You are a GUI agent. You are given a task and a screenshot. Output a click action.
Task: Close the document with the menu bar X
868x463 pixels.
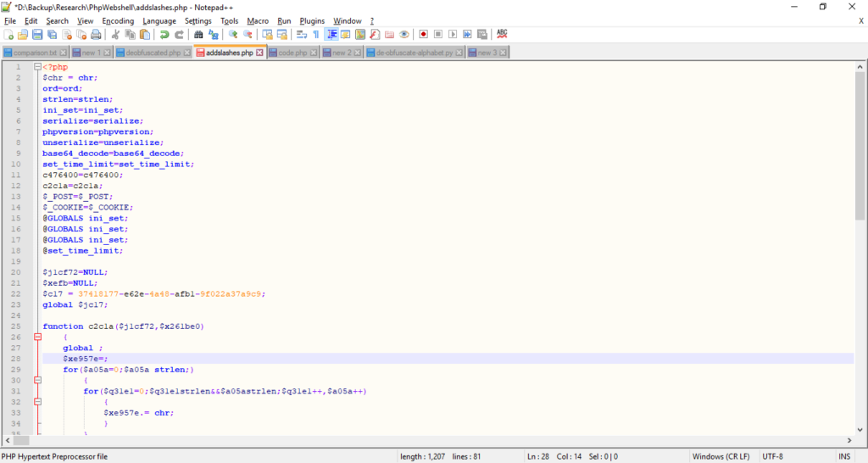861,21
